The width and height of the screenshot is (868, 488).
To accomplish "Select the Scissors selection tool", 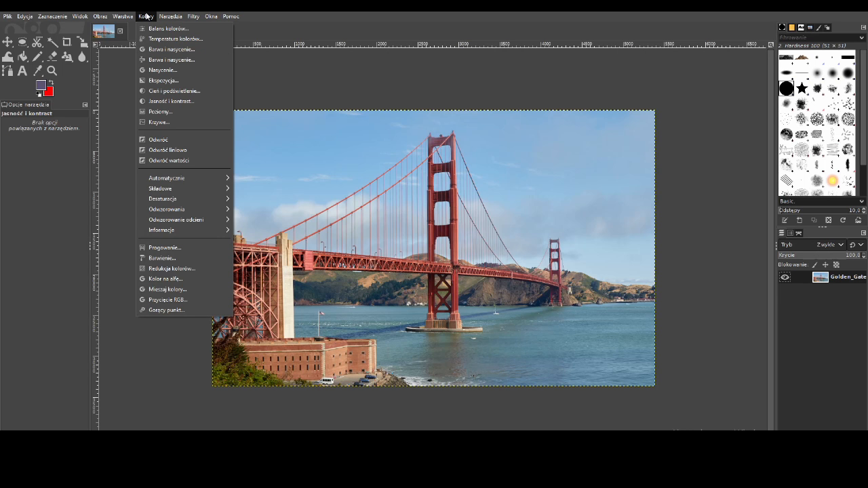I will 37,42.
